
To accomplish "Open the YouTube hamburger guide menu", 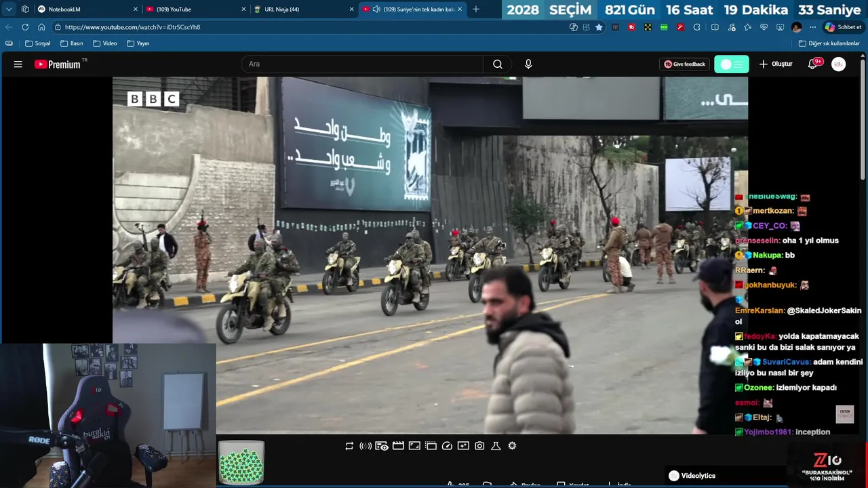I will (x=18, y=64).
